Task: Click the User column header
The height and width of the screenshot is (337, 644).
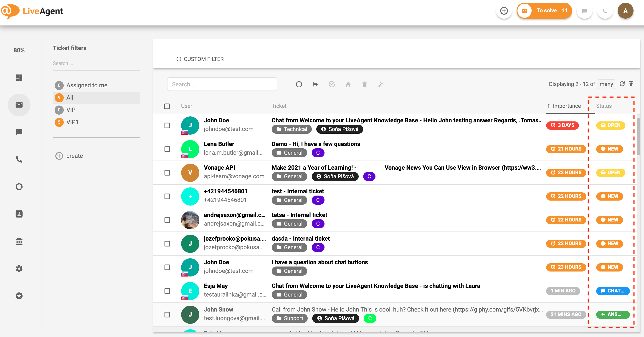Action: click(187, 106)
